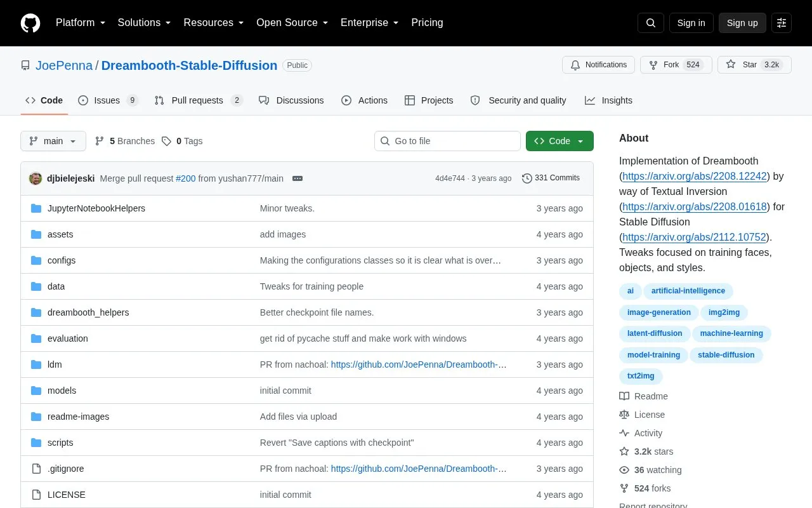The width and height of the screenshot is (812, 508).
Task: Click the ellipsis to expand commit message
Action: 298,178
